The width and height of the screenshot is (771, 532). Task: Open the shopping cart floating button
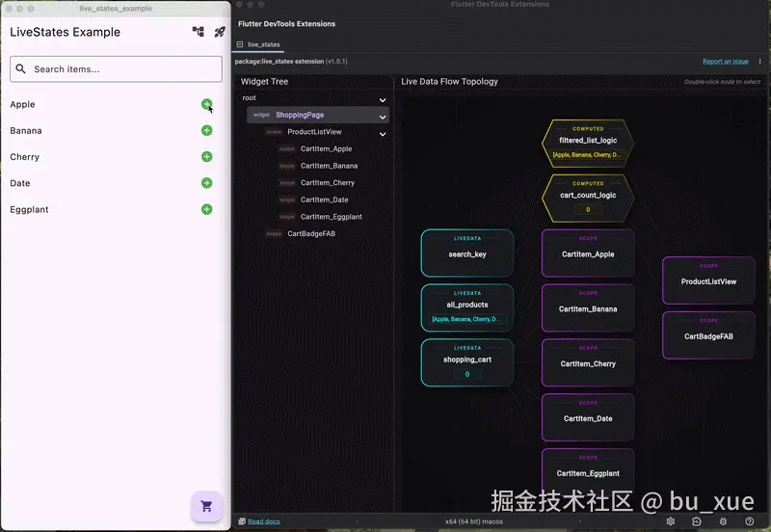pos(206,506)
